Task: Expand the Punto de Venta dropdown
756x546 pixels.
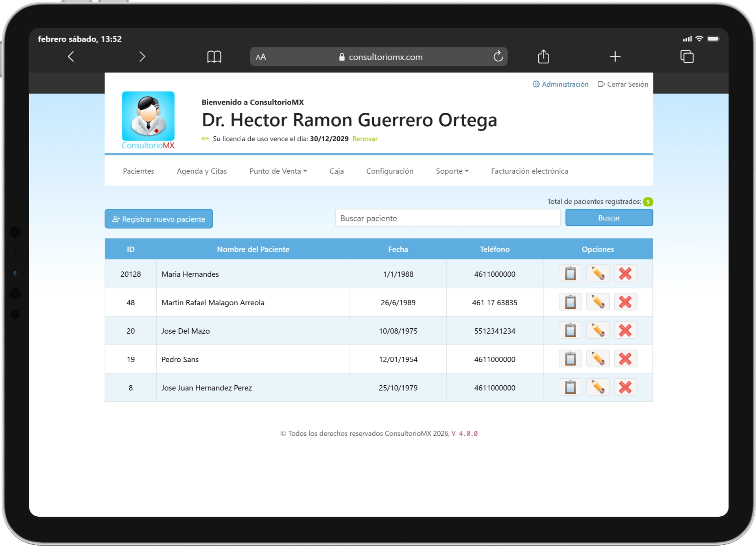Action: [277, 171]
